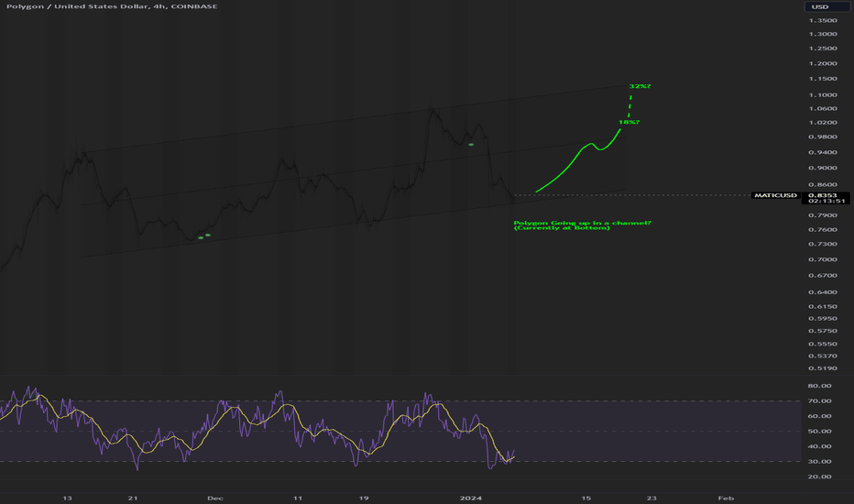Select the green dot marker below the late-December peak
Image resolution: width=854 pixels, height=504 pixels.
(471, 145)
